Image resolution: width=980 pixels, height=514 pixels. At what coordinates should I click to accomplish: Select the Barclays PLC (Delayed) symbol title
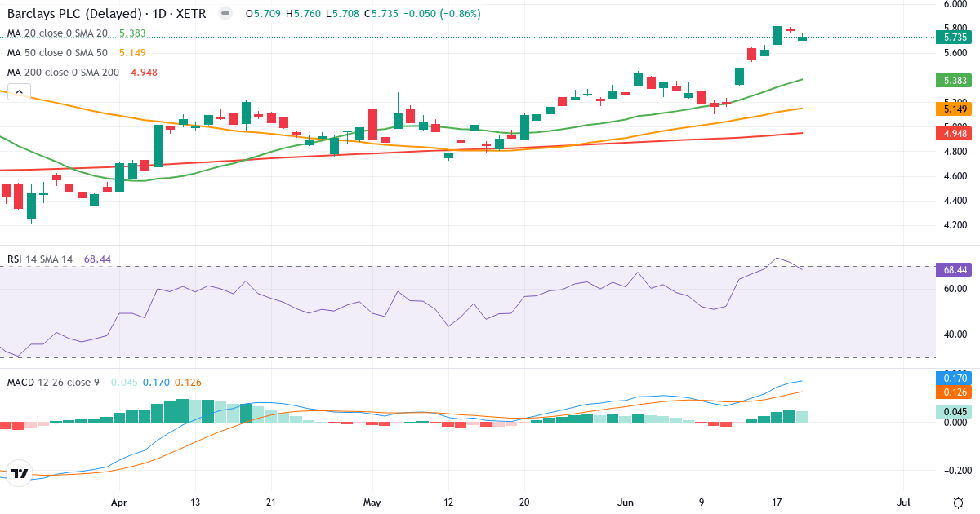(x=107, y=14)
